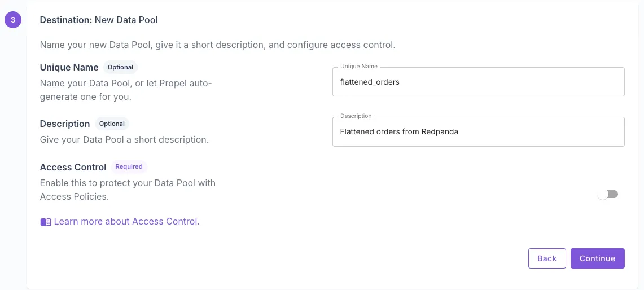
Task: Go back with the Back button
Action: [546, 258]
